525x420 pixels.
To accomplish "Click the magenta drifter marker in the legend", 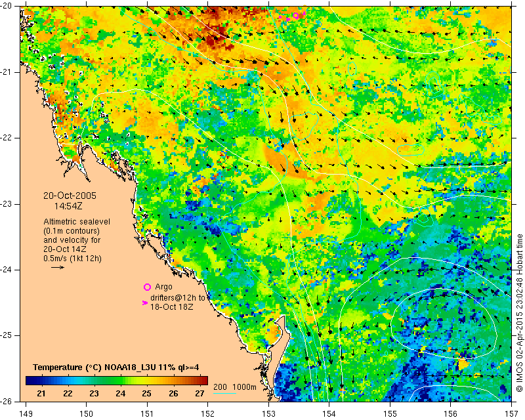I will coord(145,303).
